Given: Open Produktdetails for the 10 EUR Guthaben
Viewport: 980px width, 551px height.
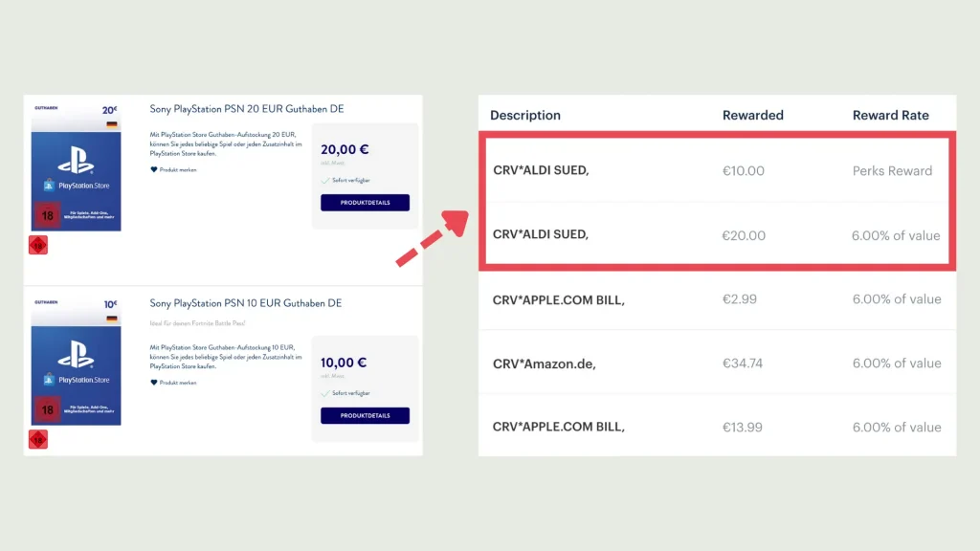Looking at the screenshot, I should 365,416.
